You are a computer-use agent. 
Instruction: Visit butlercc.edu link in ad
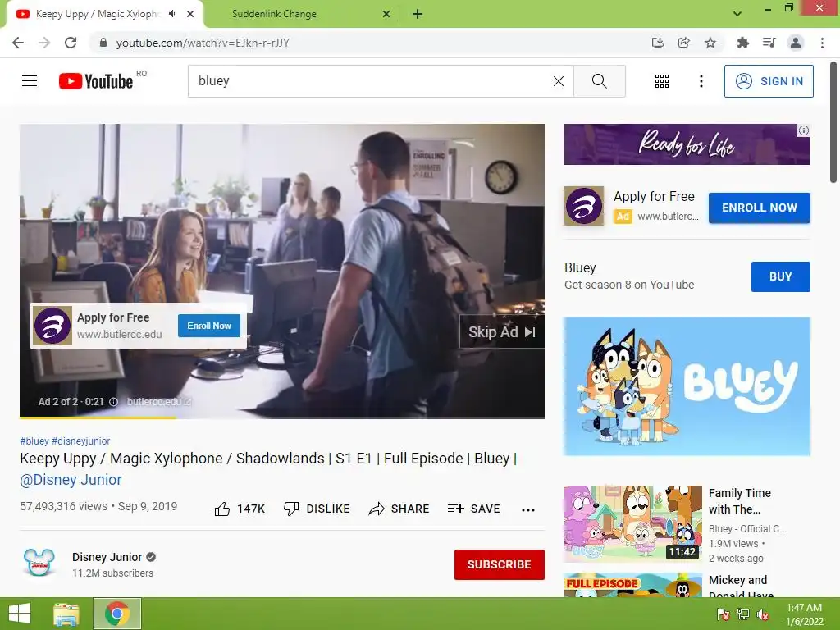tap(158, 402)
